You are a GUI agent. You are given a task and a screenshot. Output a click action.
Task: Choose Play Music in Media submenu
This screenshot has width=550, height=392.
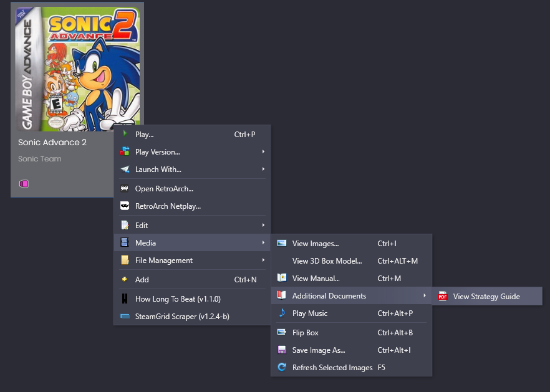352,313
